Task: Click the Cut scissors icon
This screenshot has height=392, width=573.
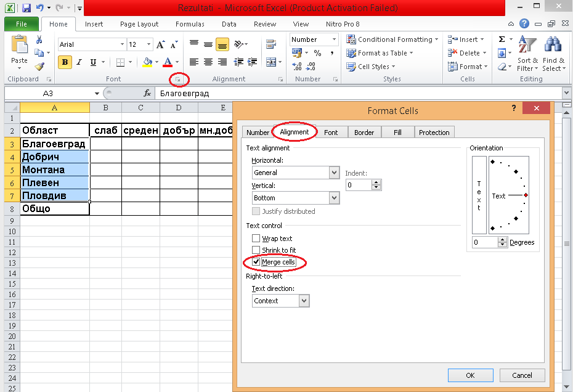Action: (x=39, y=40)
